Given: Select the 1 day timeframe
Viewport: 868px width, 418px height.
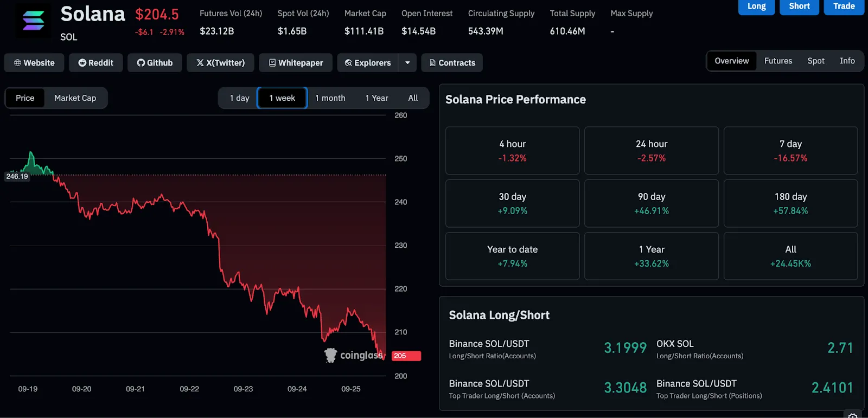Looking at the screenshot, I should (x=239, y=98).
